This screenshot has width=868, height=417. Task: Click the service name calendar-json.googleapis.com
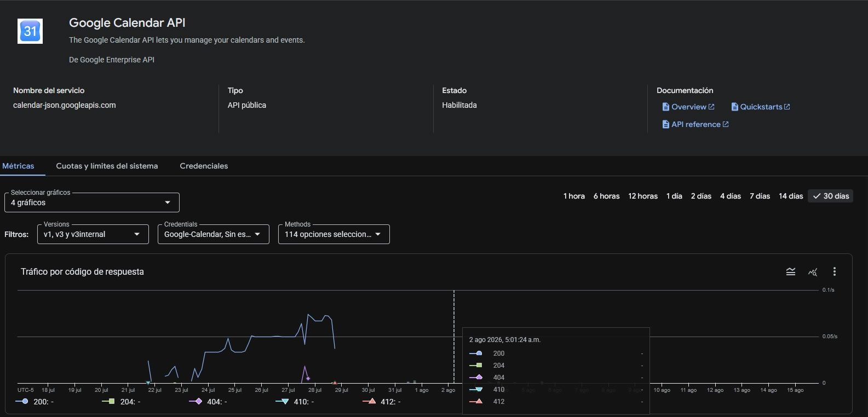click(65, 105)
